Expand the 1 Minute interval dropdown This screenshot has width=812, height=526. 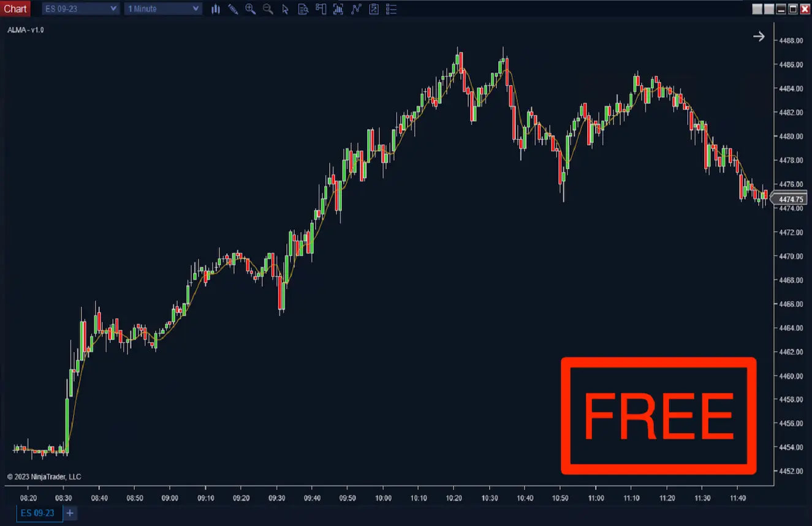pos(195,9)
